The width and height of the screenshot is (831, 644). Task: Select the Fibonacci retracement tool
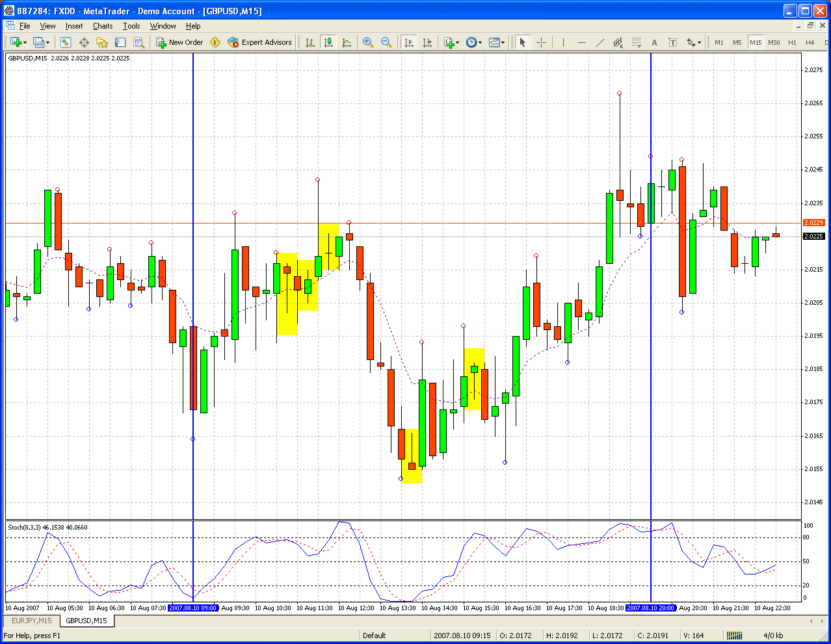pyautogui.click(x=636, y=42)
